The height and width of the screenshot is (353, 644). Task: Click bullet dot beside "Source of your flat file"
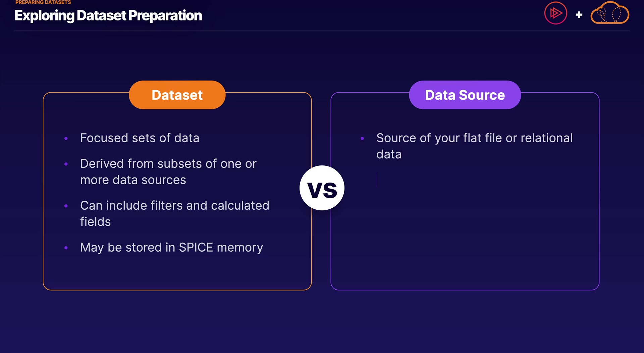point(362,138)
